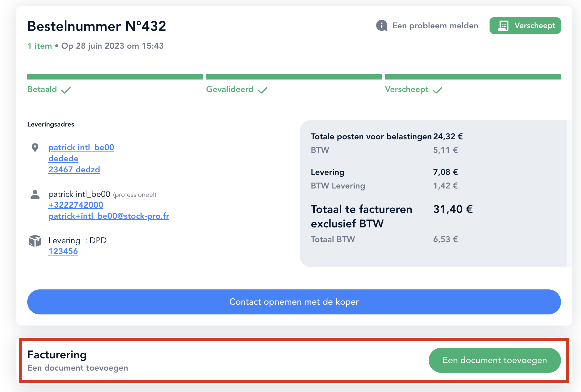
Task: Open the patrick intl_be00 address link
Action: pos(81,147)
